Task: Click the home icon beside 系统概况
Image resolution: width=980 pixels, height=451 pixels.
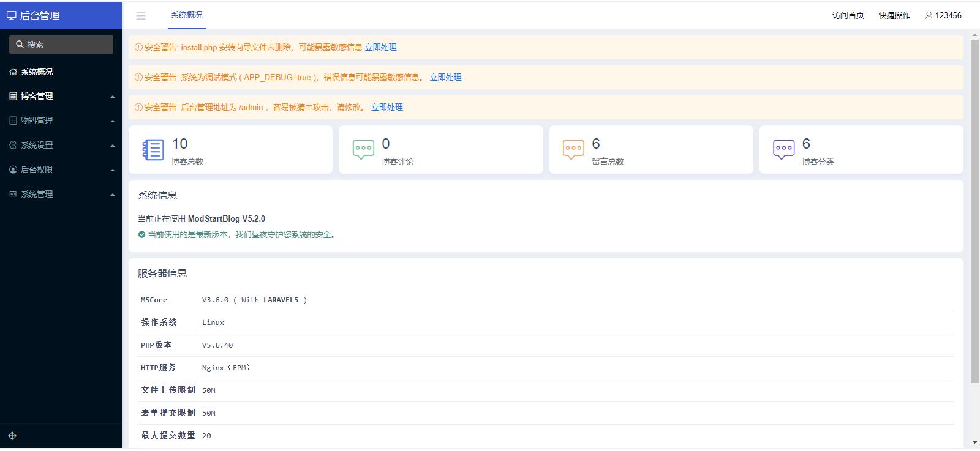Action: pos(13,72)
